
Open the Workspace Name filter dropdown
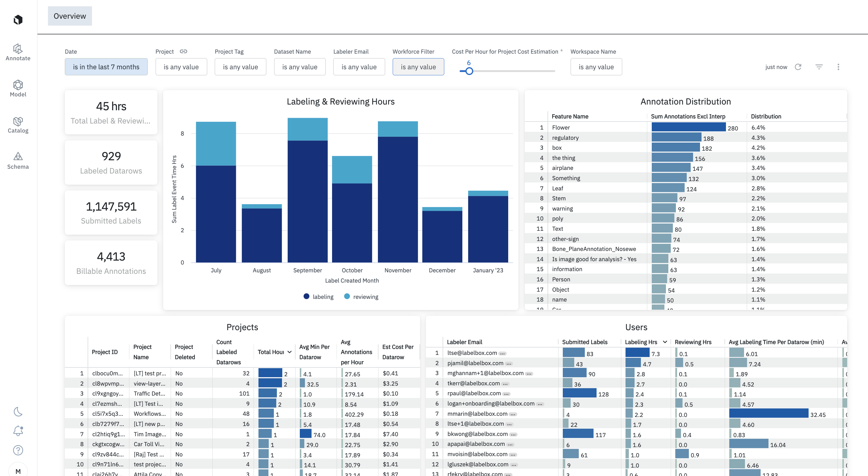pos(596,67)
